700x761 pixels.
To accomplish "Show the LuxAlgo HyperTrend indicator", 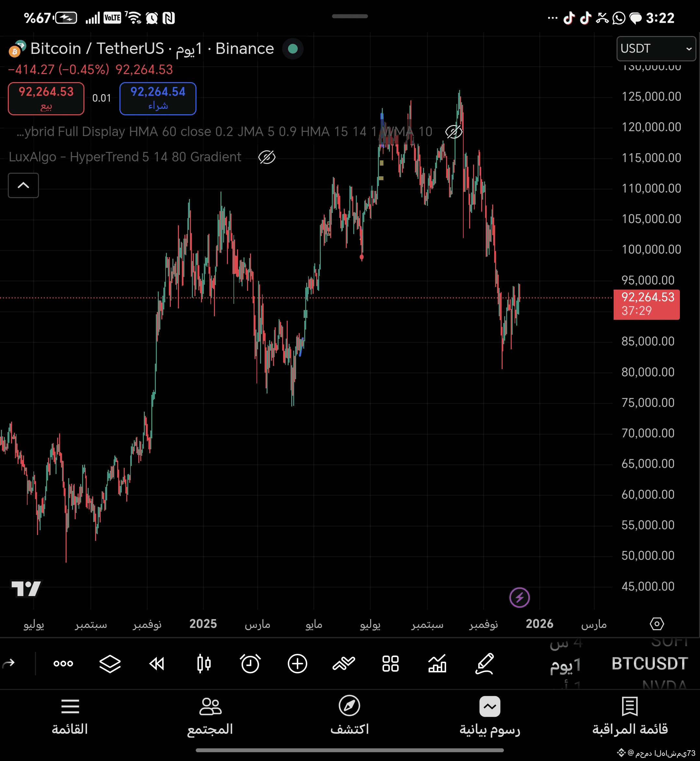I will [267, 157].
